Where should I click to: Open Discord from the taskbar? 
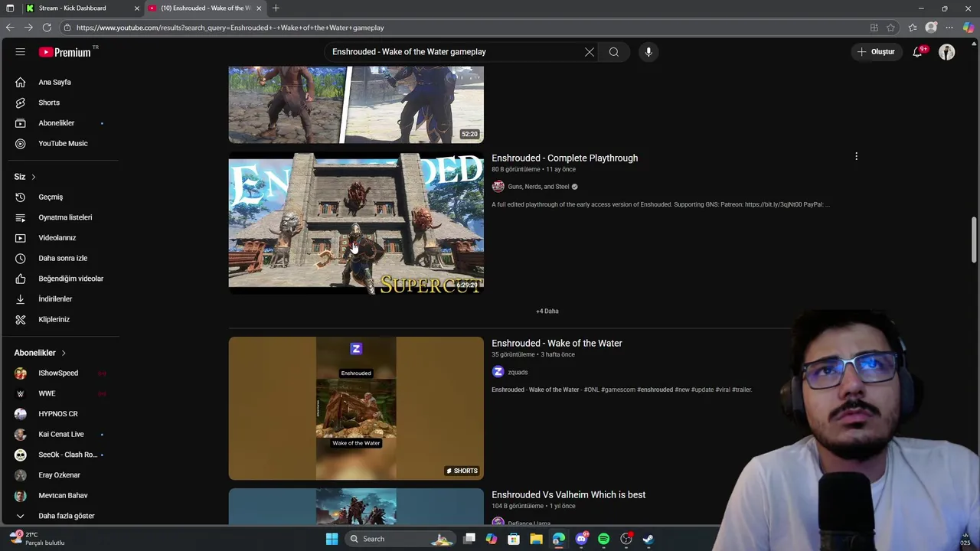[581, 539]
